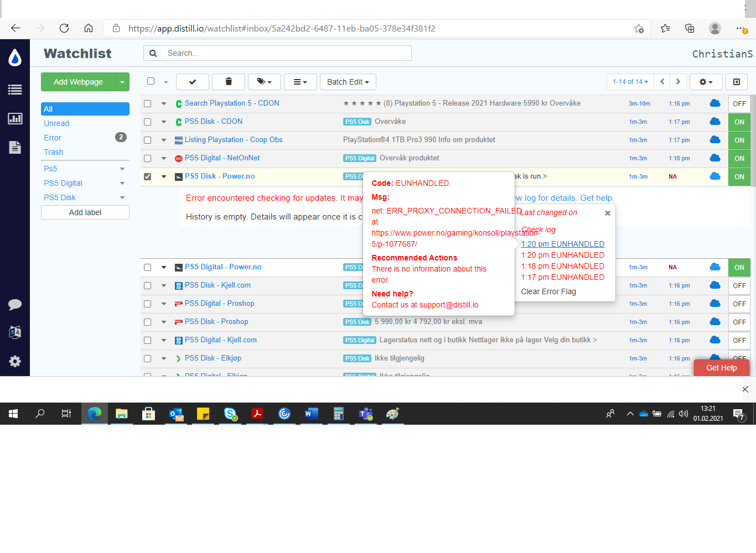Open the labels tag dropdown
756x553 pixels.
265,82
